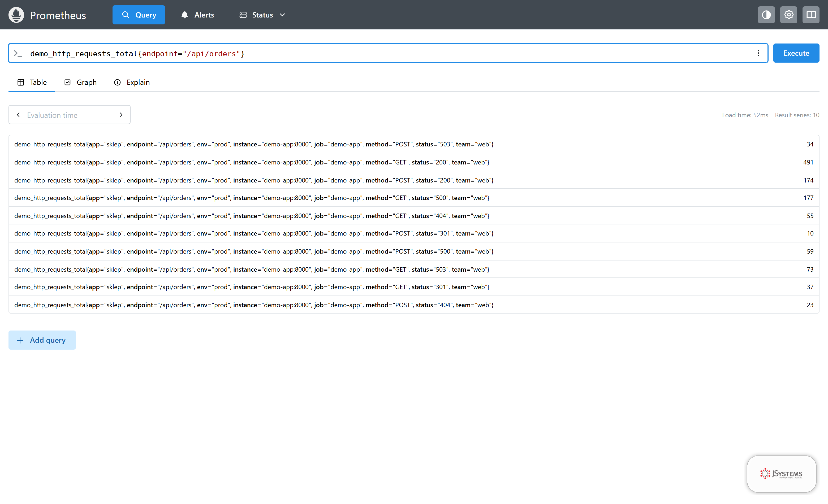Viewport: 828px width, 504px height.
Task: Step evaluation time forward with right chevron
Action: (x=121, y=115)
